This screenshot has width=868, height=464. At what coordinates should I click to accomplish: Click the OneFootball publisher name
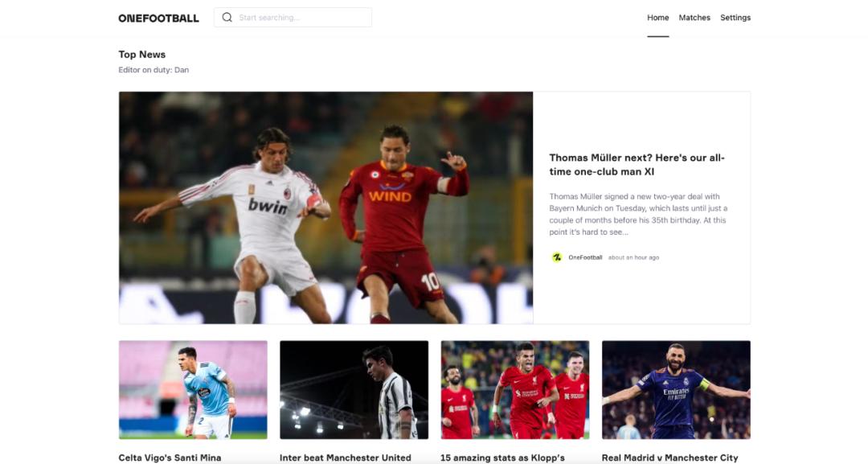(x=585, y=257)
